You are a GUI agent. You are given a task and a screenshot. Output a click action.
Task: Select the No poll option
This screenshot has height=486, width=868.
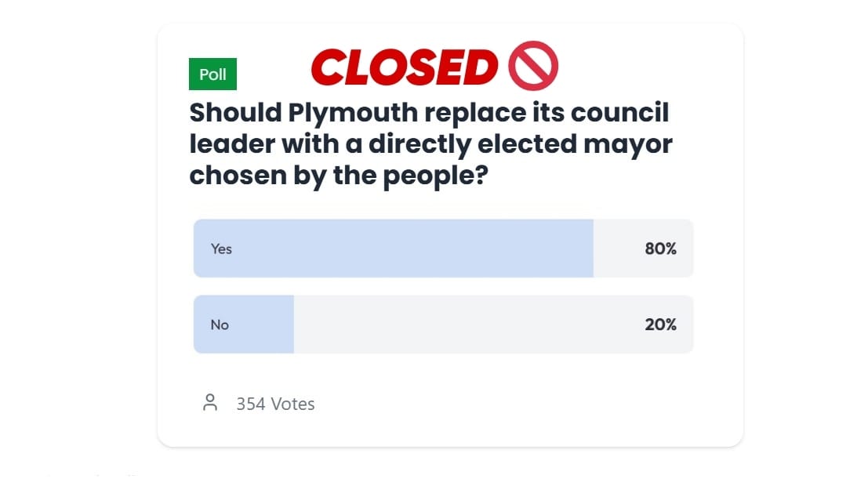point(443,325)
